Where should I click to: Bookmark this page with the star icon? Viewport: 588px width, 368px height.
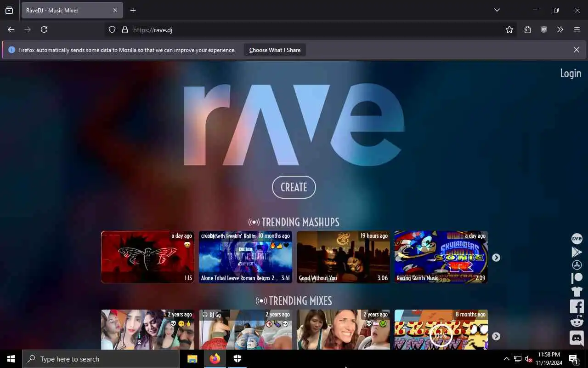tap(509, 29)
